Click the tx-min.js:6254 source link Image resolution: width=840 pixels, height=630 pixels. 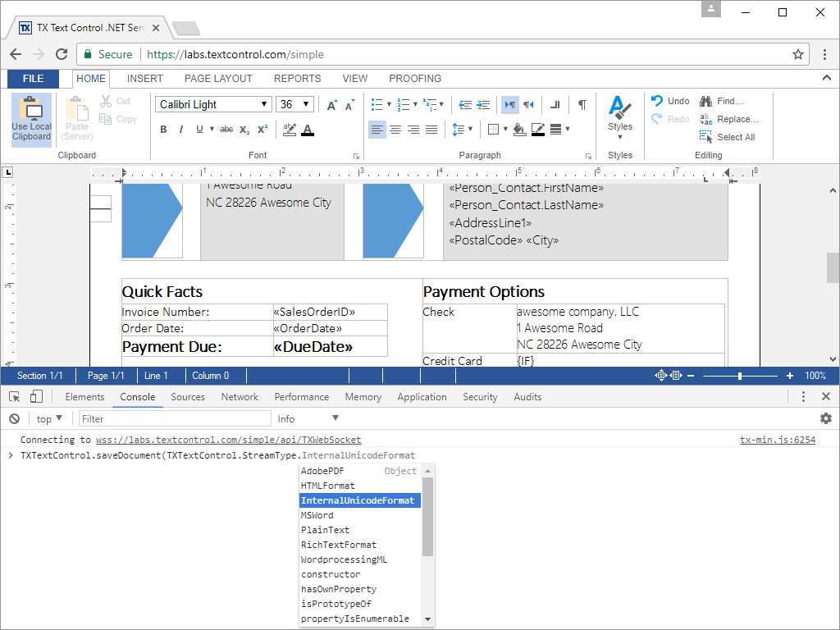pyautogui.click(x=777, y=440)
